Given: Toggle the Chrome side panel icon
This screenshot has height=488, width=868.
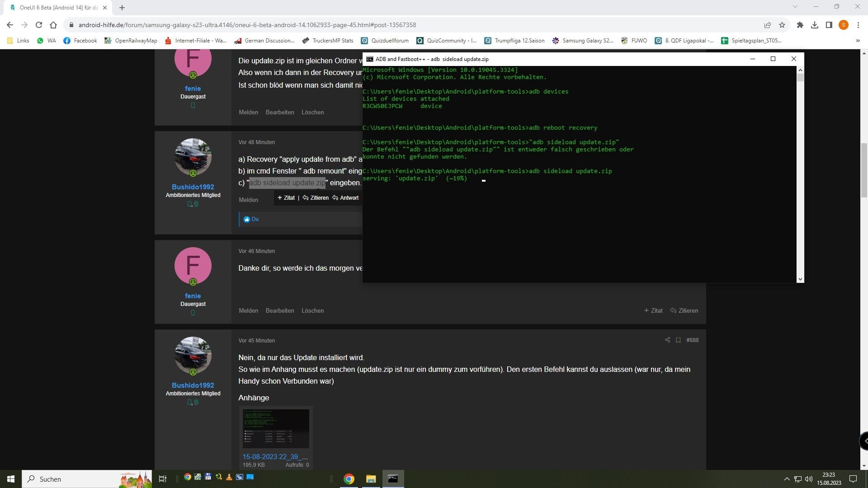Looking at the screenshot, I should (829, 25).
